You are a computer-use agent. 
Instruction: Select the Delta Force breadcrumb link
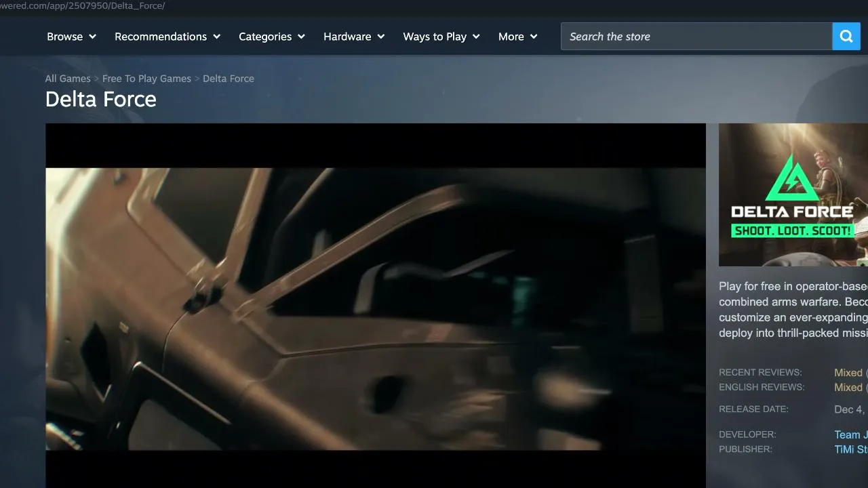(x=229, y=79)
